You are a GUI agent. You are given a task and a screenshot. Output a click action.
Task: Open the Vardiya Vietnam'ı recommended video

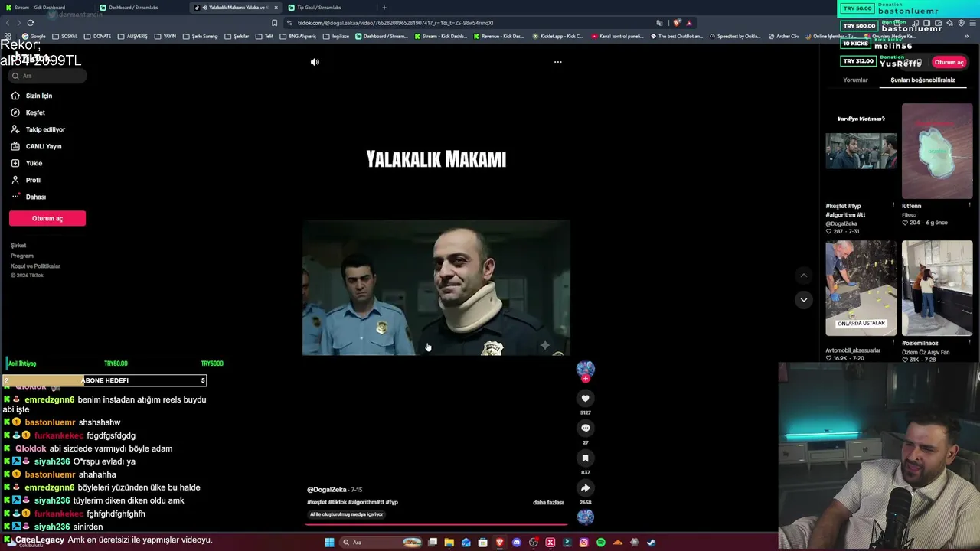pos(861,151)
